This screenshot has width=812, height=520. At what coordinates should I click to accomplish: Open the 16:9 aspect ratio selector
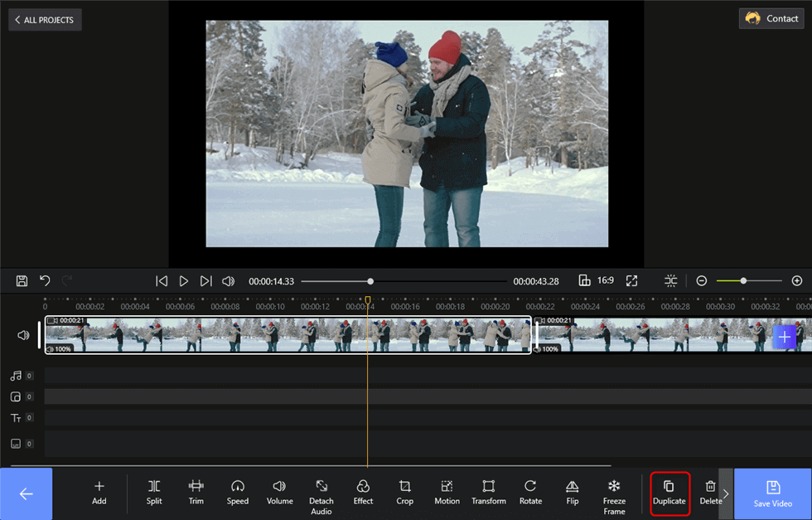[596, 280]
